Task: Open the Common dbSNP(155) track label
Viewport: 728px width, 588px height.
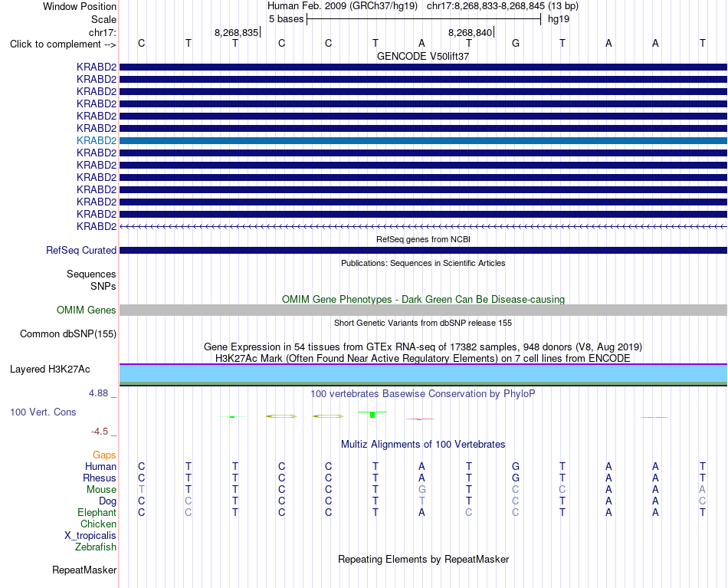Action: pyautogui.click(x=68, y=333)
